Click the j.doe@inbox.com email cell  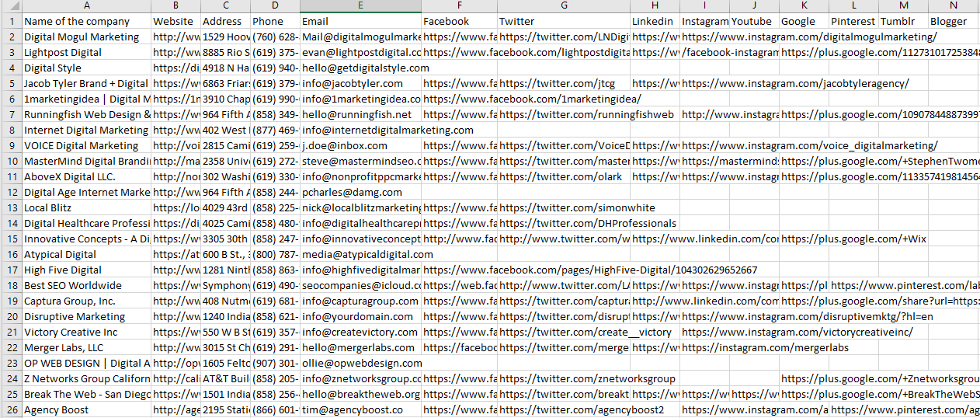[x=360, y=145]
